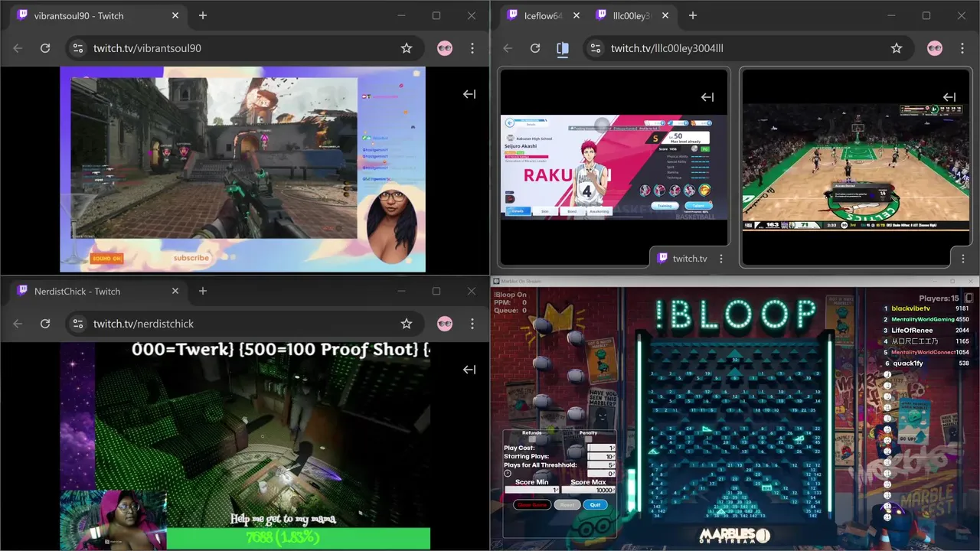980x551 pixels.
Task: Reload the vibrantsoul90 Twitch page
Action: [x=45, y=48]
